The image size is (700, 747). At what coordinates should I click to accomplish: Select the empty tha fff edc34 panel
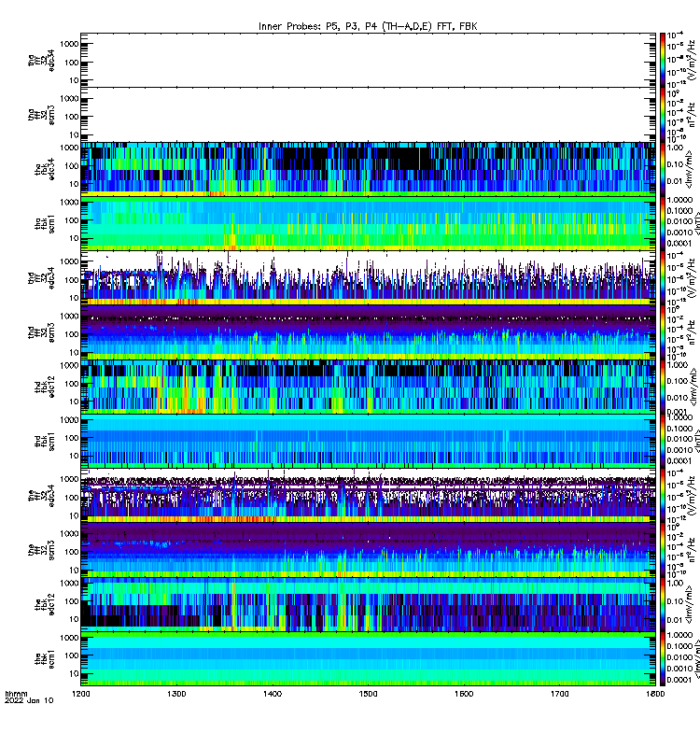point(368,60)
